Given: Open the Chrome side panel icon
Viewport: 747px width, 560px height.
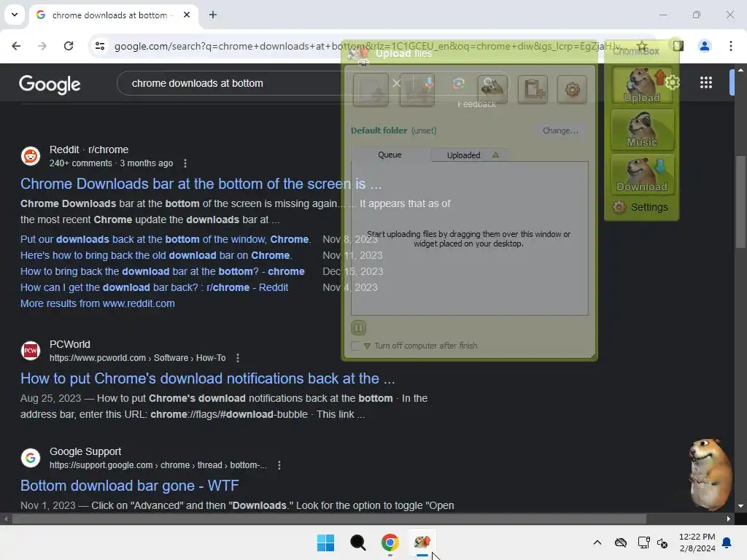Looking at the screenshot, I should (678, 46).
